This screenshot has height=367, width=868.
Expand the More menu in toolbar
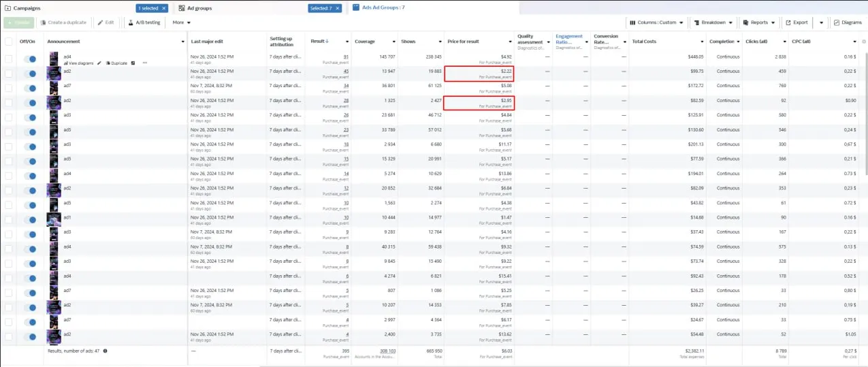pos(180,22)
